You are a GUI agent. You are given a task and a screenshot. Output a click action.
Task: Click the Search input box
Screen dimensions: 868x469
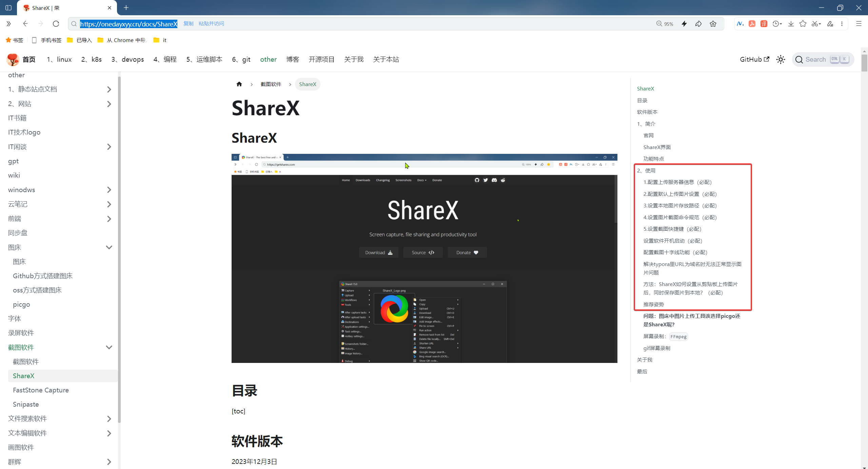coord(823,59)
